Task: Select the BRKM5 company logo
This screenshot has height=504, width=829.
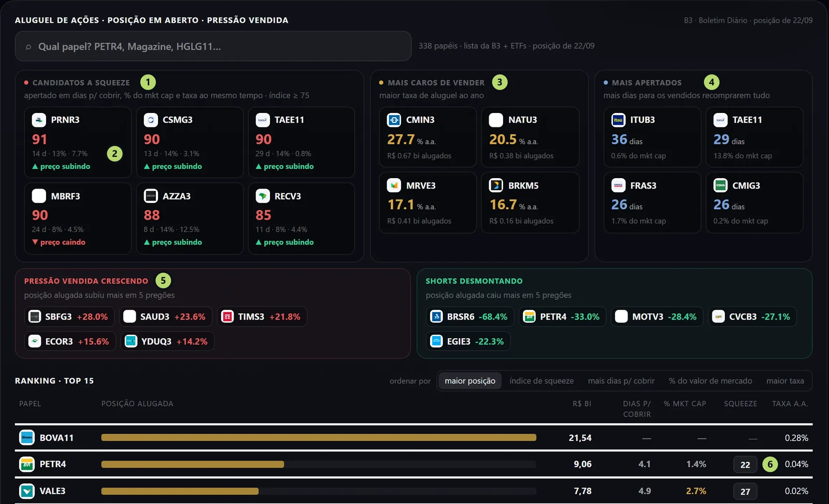Action: (496, 185)
